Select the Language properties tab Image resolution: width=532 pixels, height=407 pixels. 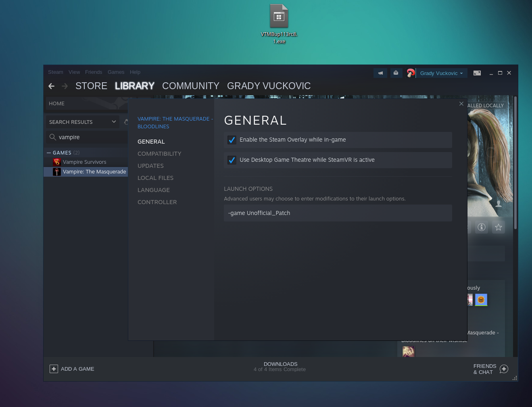click(x=154, y=190)
